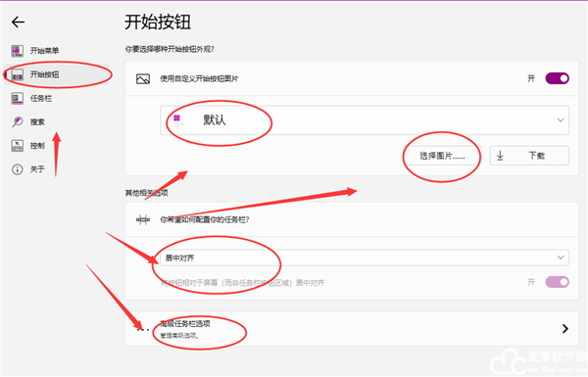
Task: Toggle 使用自定义开始按钮图片 switch off
Action: (558, 78)
